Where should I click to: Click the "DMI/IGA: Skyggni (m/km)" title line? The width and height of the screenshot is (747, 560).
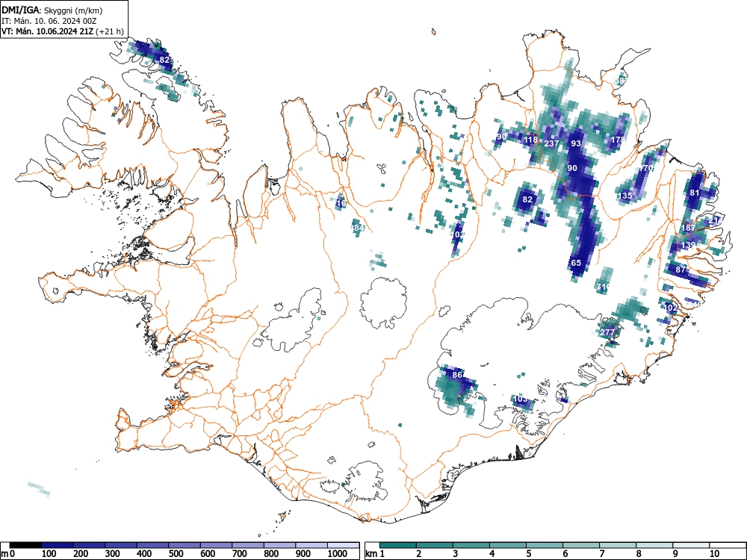52,10
